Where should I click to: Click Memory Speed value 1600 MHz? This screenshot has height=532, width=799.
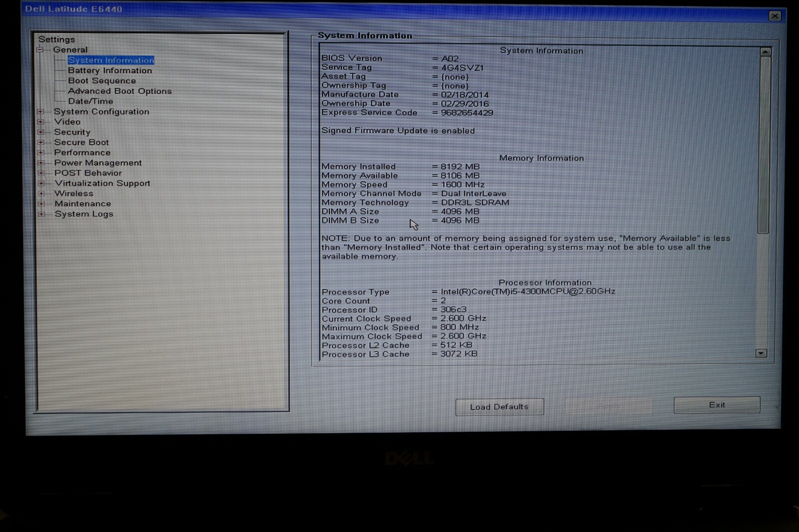(462, 185)
